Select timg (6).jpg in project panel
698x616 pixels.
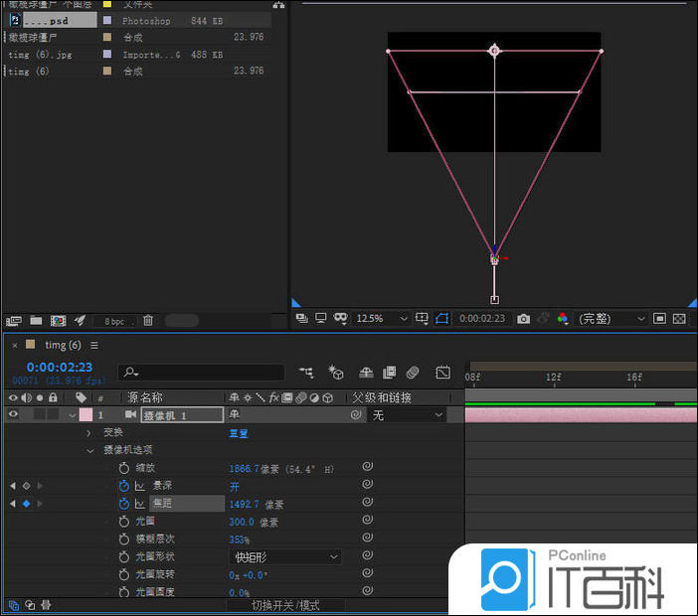click(40, 55)
